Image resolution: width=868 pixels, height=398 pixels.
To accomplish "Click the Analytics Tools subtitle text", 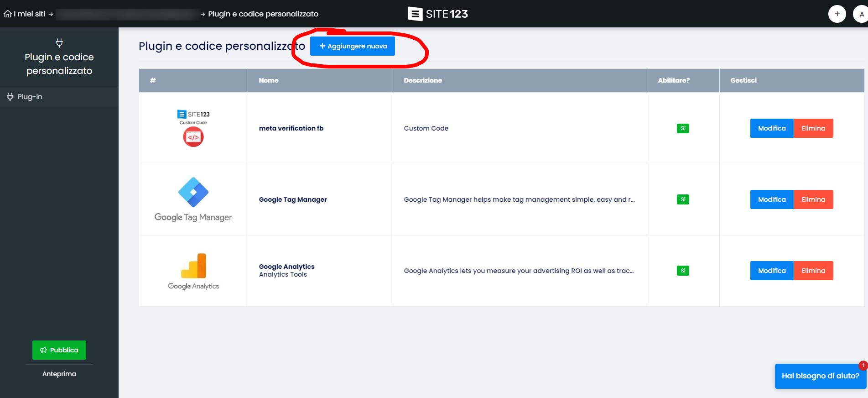I will pos(283,274).
